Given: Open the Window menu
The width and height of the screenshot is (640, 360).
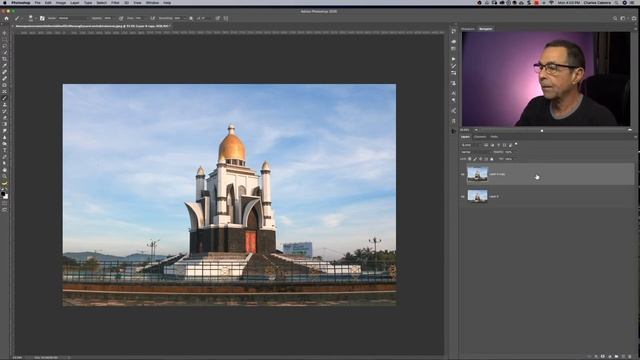Looking at the screenshot, I should coord(152,3).
